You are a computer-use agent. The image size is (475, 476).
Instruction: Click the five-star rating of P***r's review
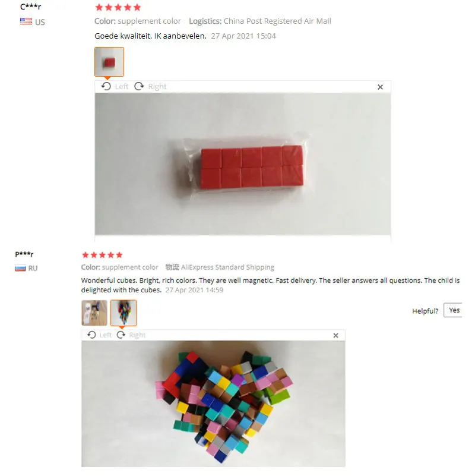coord(102,255)
